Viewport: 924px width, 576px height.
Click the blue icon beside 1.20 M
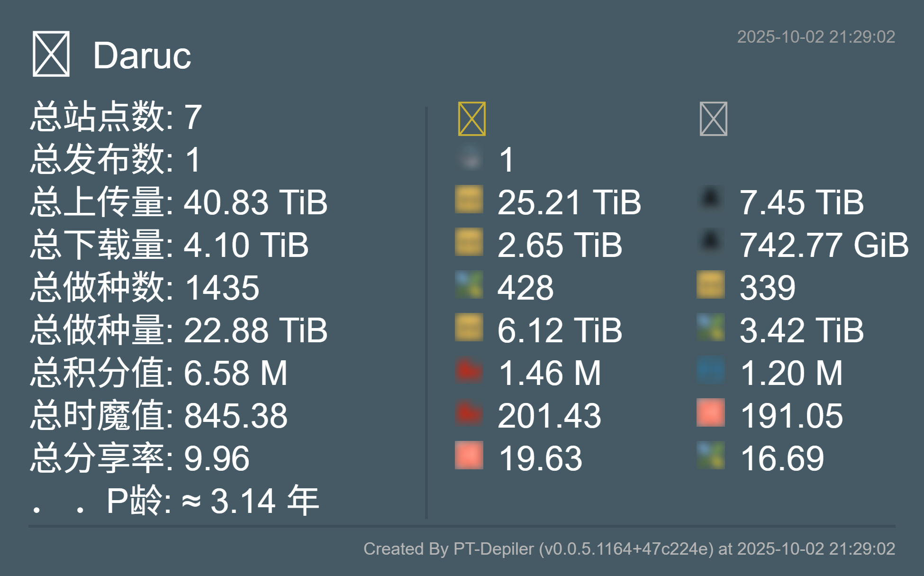tap(711, 370)
